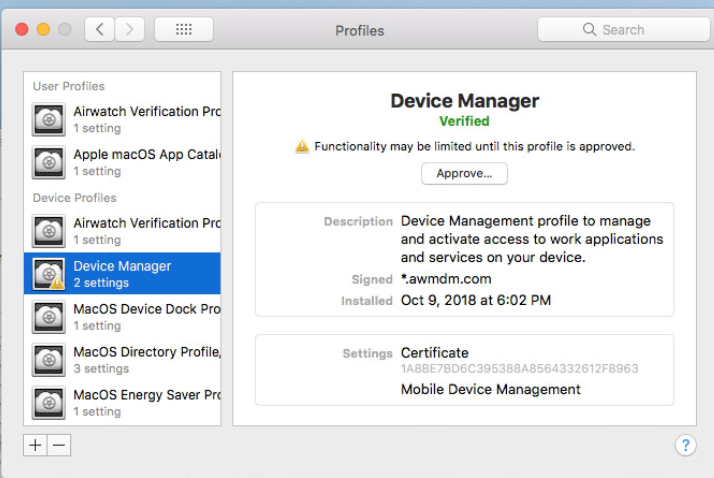Image resolution: width=714 pixels, height=478 pixels.
Task: Click the Apple macOS App Catalog profile icon
Action: [x=49, y=162]
